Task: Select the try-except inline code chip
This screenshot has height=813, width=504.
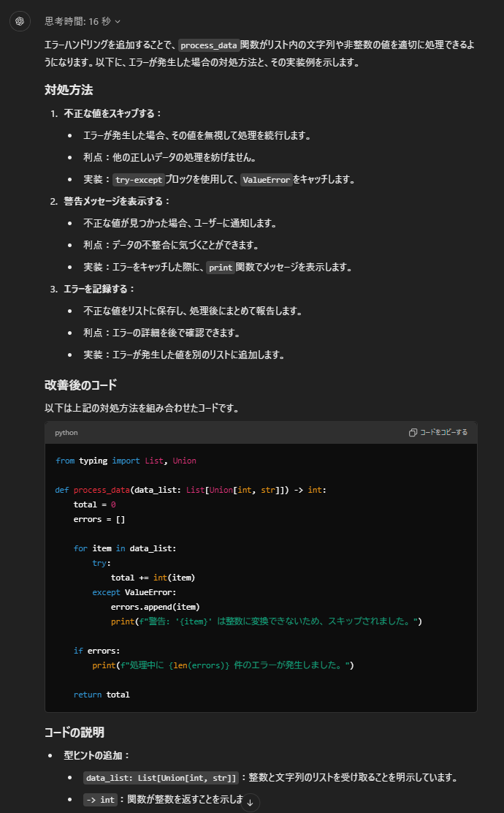Action: pos(138,180)
